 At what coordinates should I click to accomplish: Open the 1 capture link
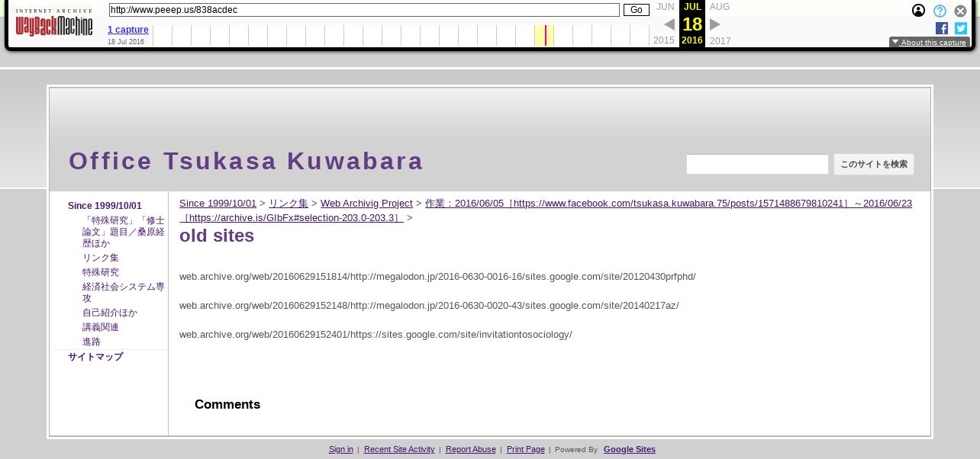coord(127,30)
